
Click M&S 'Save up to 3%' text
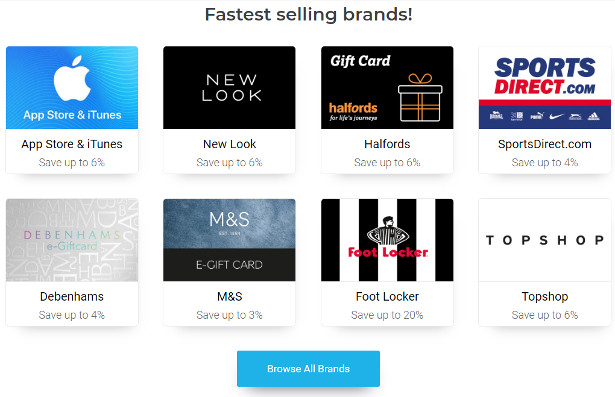pyautogui.click(x=229, y=315)
